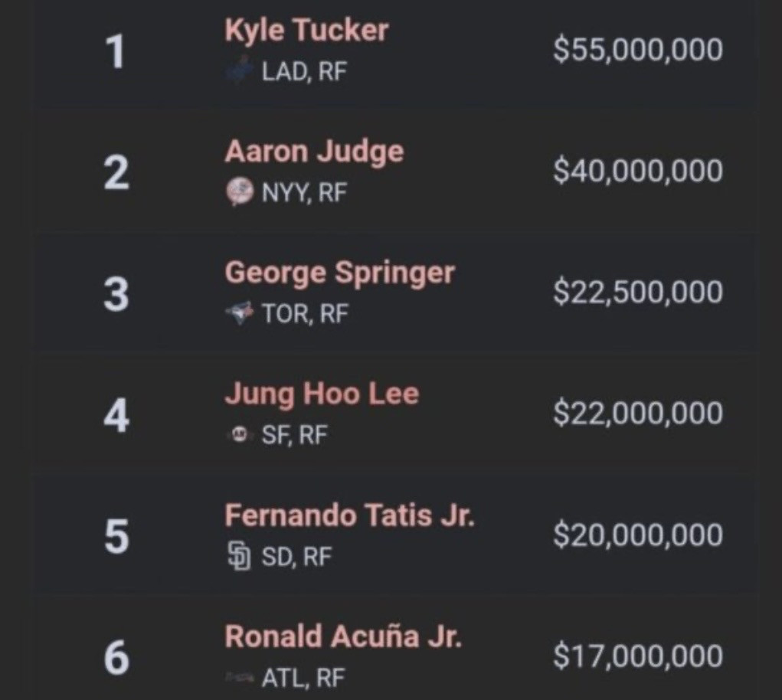
Task: Click the Braves logo beside ATL
Action: (x=238, y=677)
